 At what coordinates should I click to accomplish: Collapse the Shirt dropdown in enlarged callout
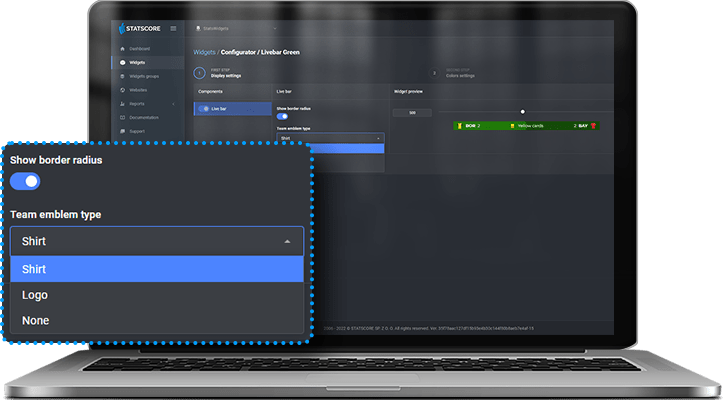point(156,241)
